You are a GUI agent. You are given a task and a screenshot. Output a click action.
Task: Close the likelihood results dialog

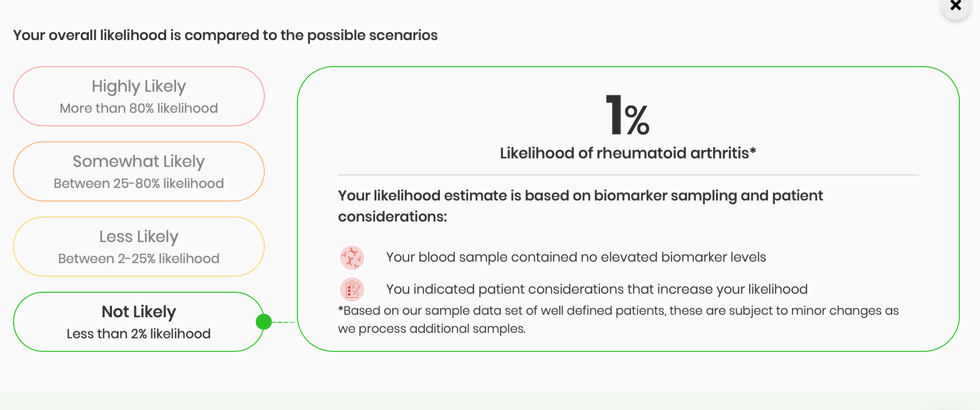coord(955,6)
